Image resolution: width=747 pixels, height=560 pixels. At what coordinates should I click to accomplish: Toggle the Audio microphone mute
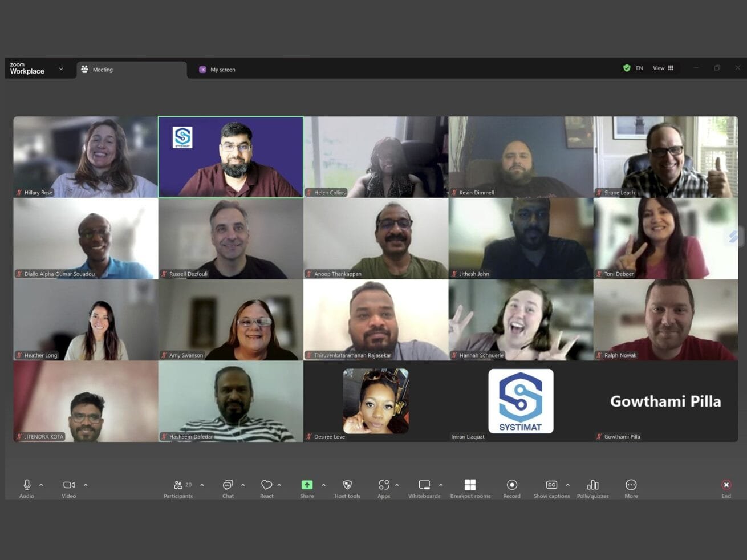27,485
